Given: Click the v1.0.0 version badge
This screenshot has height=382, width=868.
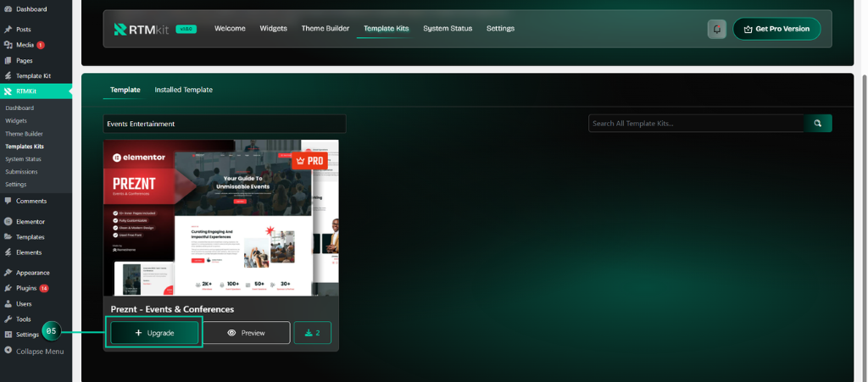Looking at the screenshot, I should point(186,29).
